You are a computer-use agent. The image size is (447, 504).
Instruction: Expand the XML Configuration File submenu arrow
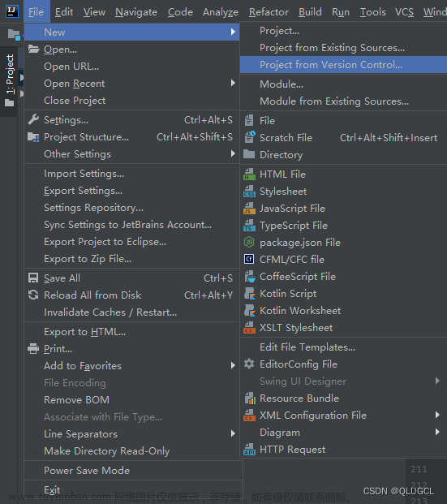click(x=437, y=415)
